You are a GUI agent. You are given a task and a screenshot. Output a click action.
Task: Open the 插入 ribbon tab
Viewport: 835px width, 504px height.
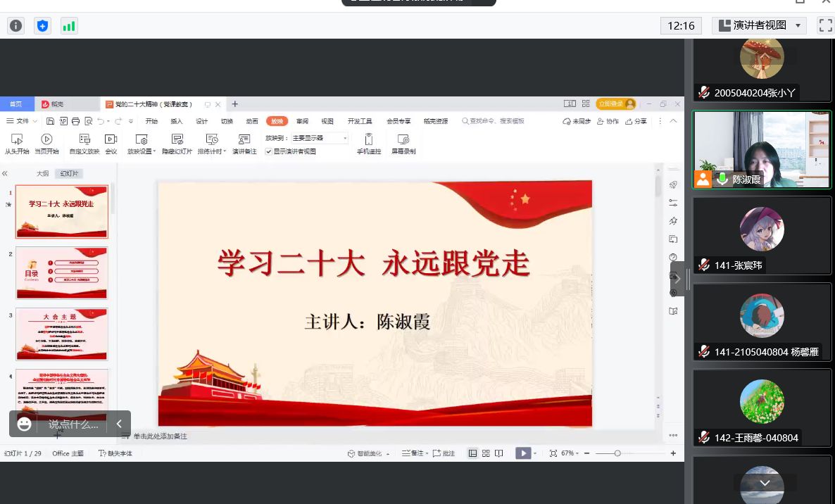click(x=176, y=121)
